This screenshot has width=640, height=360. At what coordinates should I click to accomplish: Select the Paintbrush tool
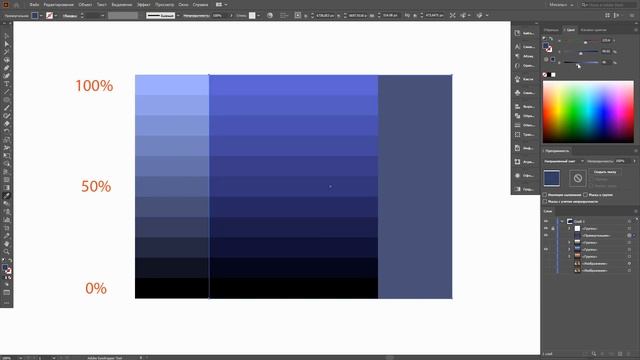pyautogui.click(x=7, y=108)
